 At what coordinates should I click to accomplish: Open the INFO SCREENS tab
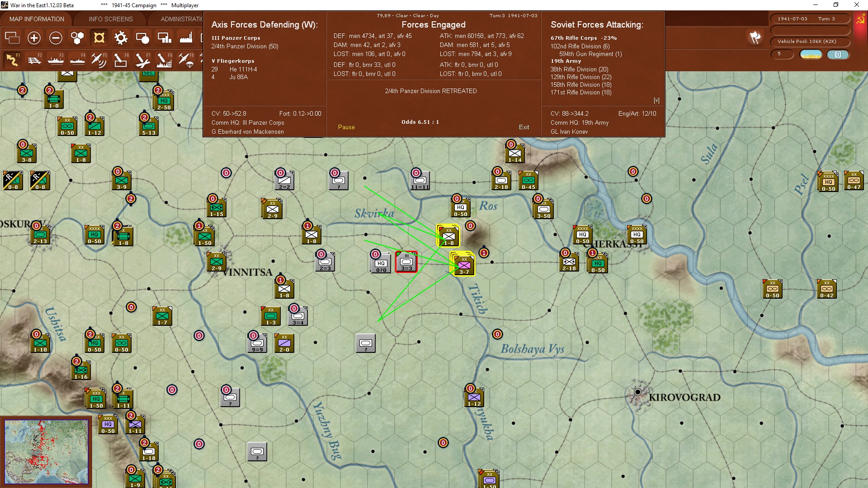point(111,19)
